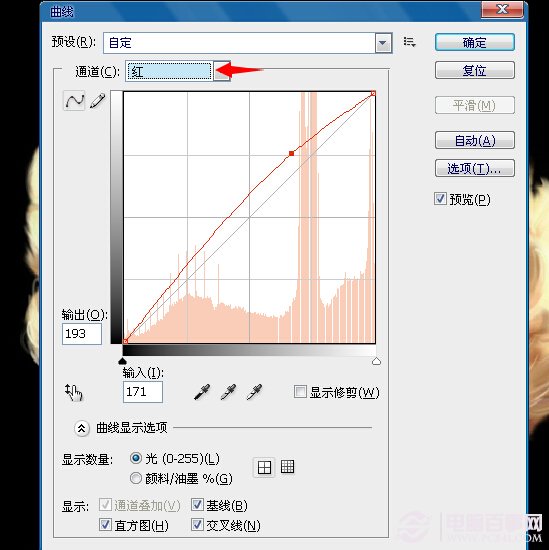Click the 输入(I) value field
The width and height of the screenshot is (549, 550).
click(143, 391)
